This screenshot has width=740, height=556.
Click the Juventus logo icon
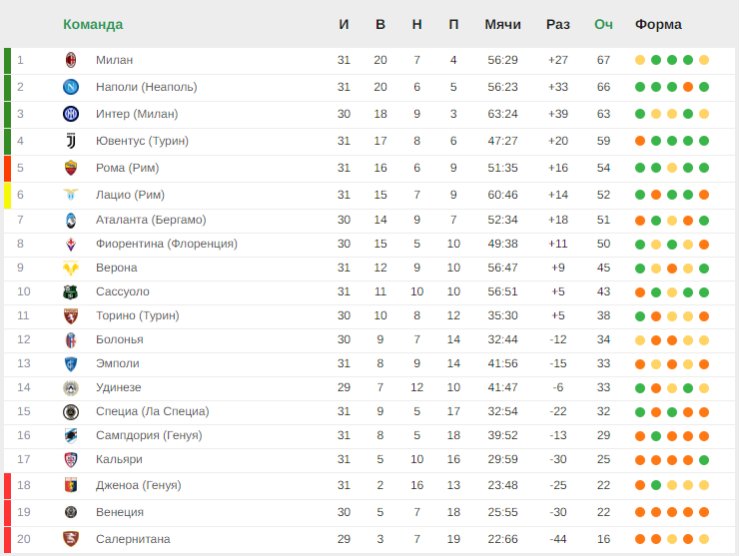click(71, 141)
